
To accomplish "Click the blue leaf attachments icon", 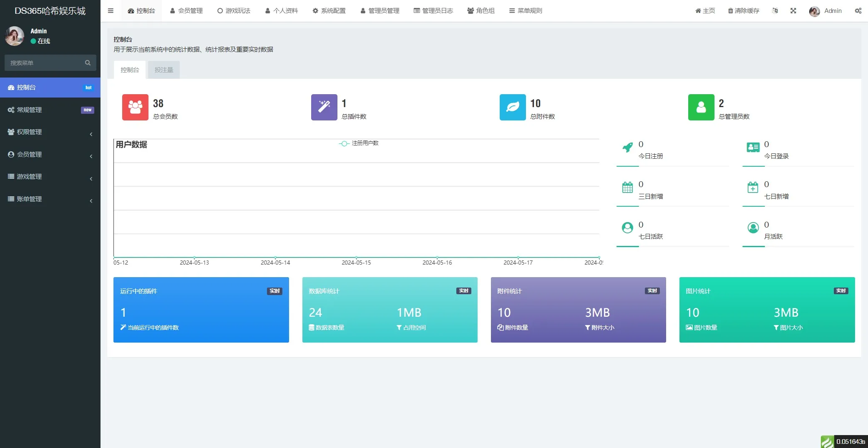I will [513, 107].
